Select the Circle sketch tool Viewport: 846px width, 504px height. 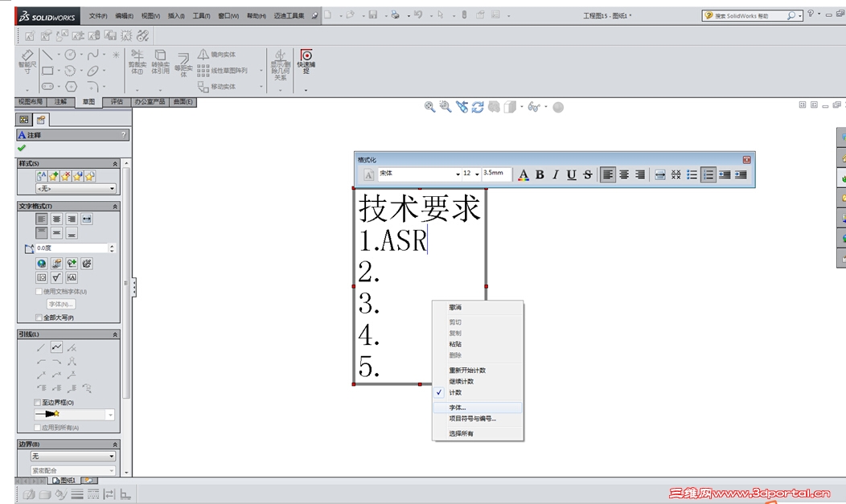(x=70, y=55)
